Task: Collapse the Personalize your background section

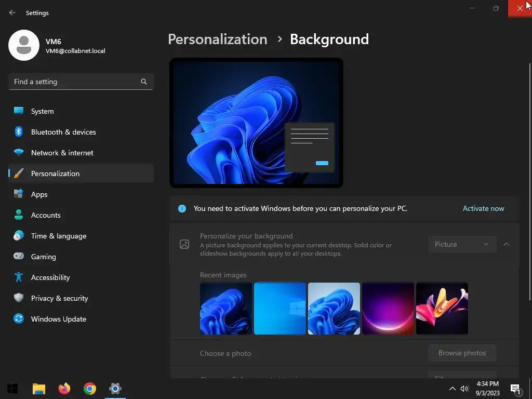Action: point(506,244)
